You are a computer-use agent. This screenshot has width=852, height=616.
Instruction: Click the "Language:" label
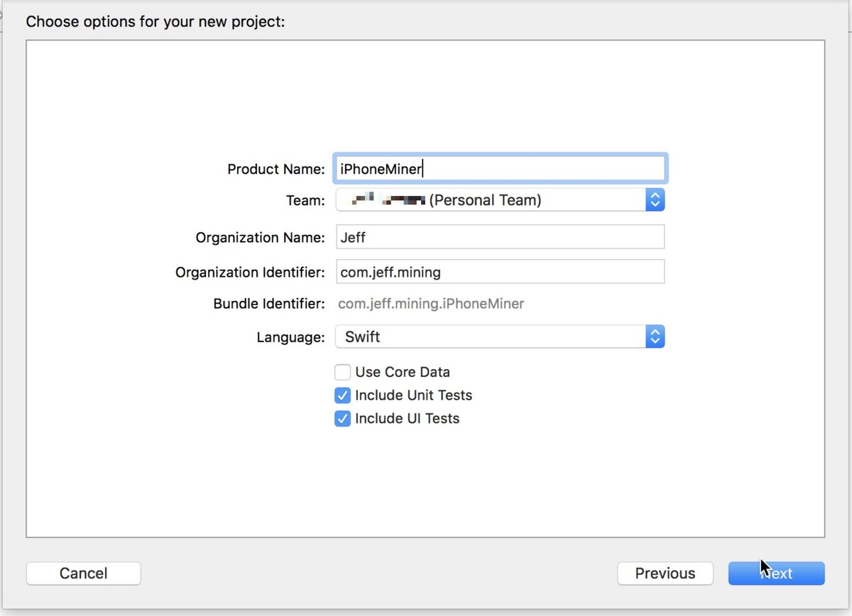290,337
